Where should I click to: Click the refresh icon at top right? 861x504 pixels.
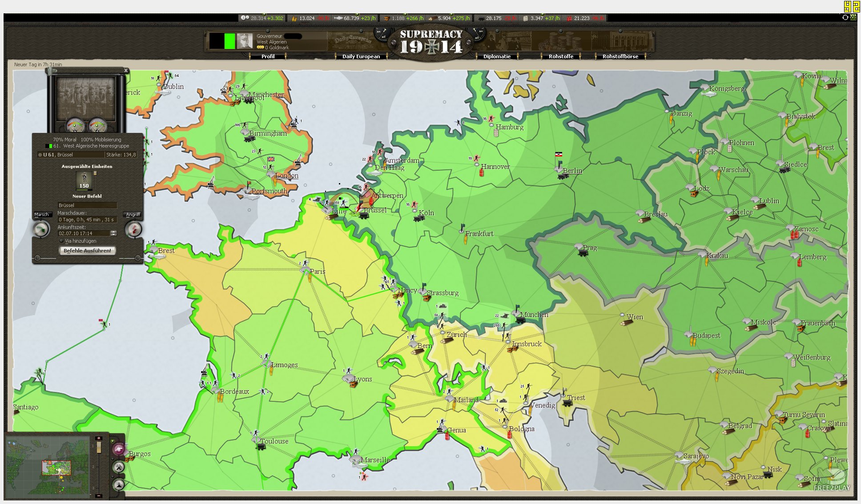tap(845, 17)
